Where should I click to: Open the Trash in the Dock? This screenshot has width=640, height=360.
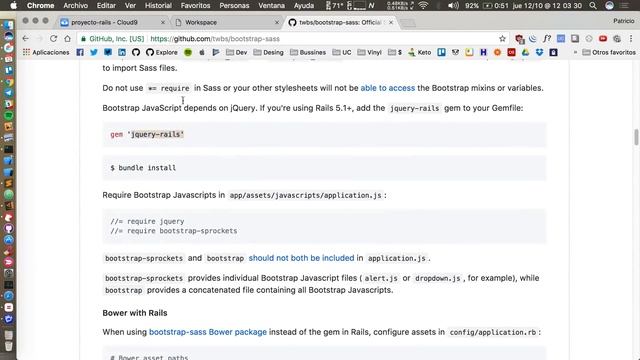[x=9, y=346]
